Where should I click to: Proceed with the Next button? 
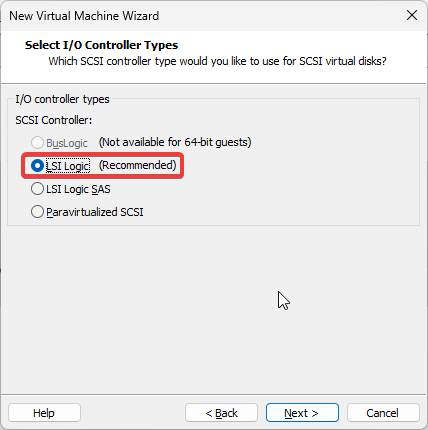[302, 413]
